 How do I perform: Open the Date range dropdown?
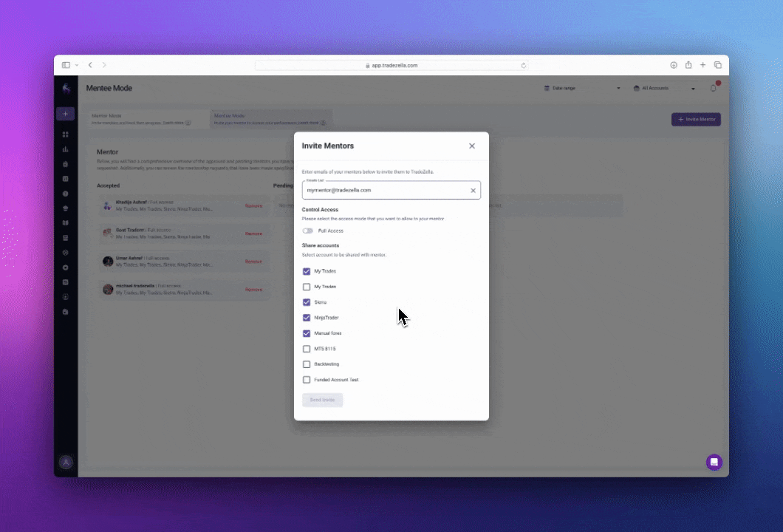582,88
